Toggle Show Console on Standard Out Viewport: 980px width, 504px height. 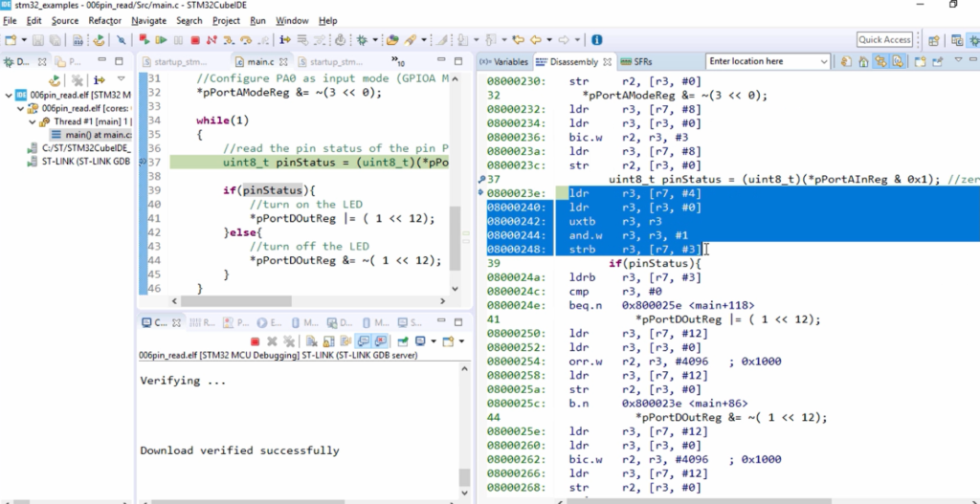point(364,341)
